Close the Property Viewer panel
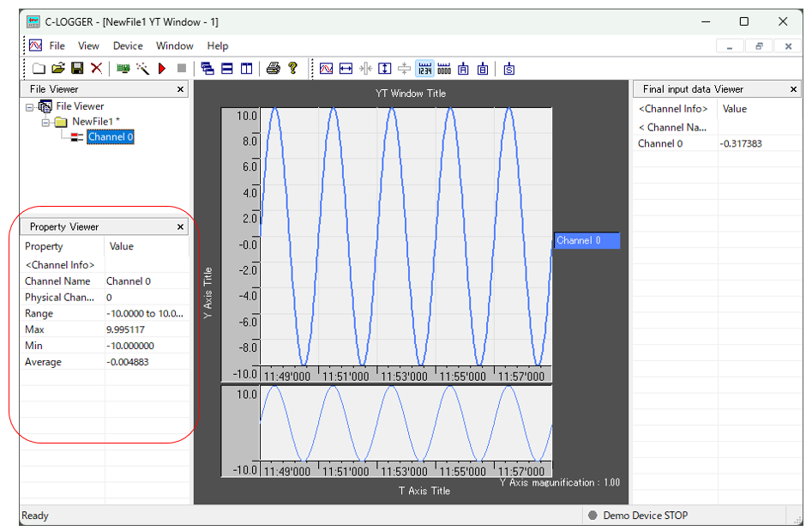 point(180,227)
